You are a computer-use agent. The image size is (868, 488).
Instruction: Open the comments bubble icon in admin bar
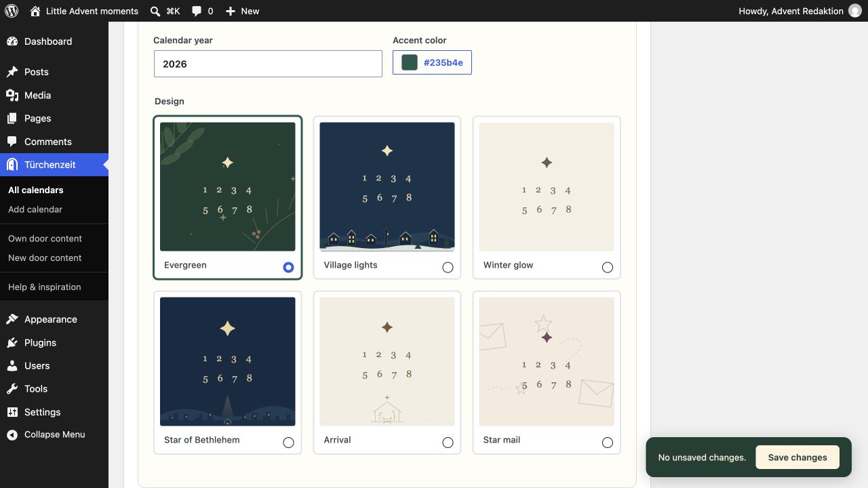click(x=197, y=11)
